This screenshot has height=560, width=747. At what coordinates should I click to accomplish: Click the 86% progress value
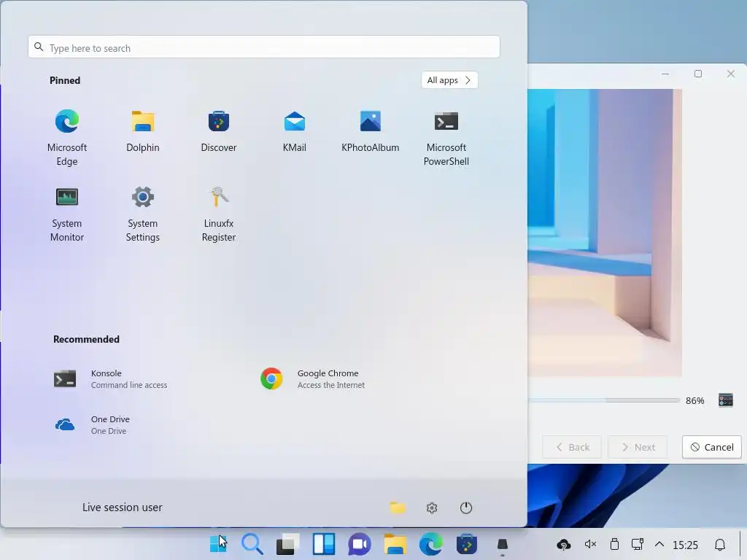pyautogui.click(x=695, y=401)
